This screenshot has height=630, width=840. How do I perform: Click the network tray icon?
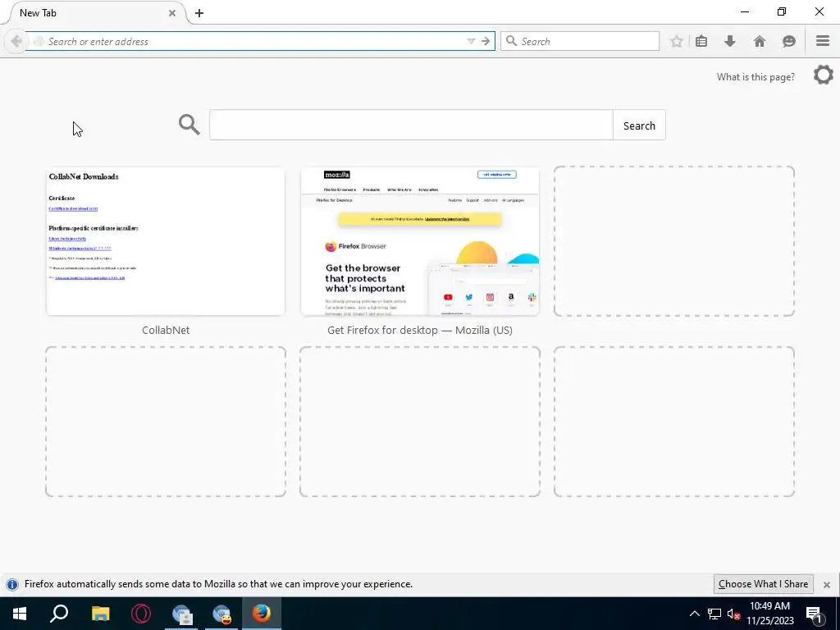(x=714, y=614)
